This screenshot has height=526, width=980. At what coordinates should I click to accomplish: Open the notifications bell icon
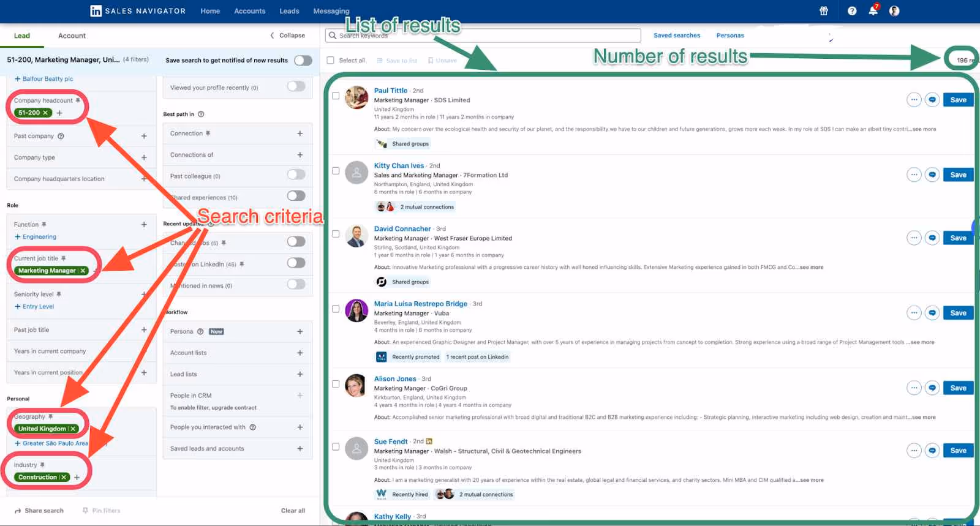(x=873, y=11)
